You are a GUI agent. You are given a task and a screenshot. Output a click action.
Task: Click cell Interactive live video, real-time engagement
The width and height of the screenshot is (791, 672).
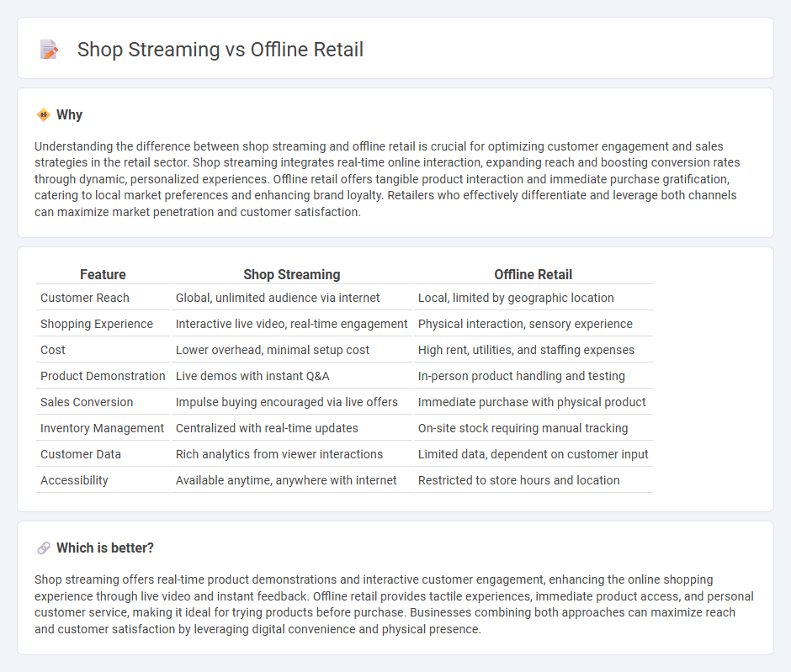(292, 324)
